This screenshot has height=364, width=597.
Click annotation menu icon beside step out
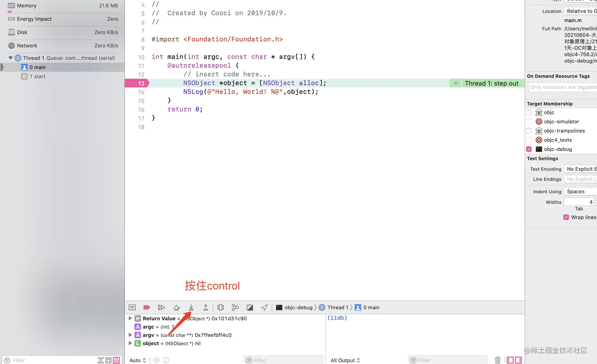pos(456,83)
